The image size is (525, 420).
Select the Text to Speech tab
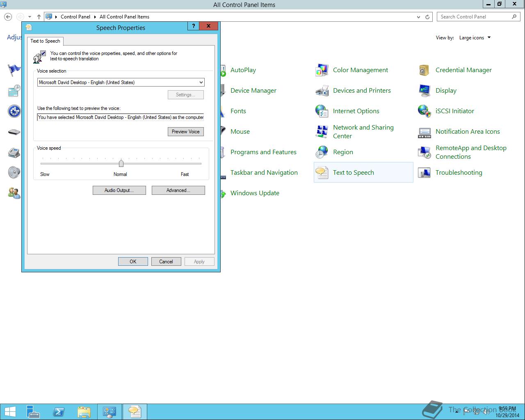[46, 41]
